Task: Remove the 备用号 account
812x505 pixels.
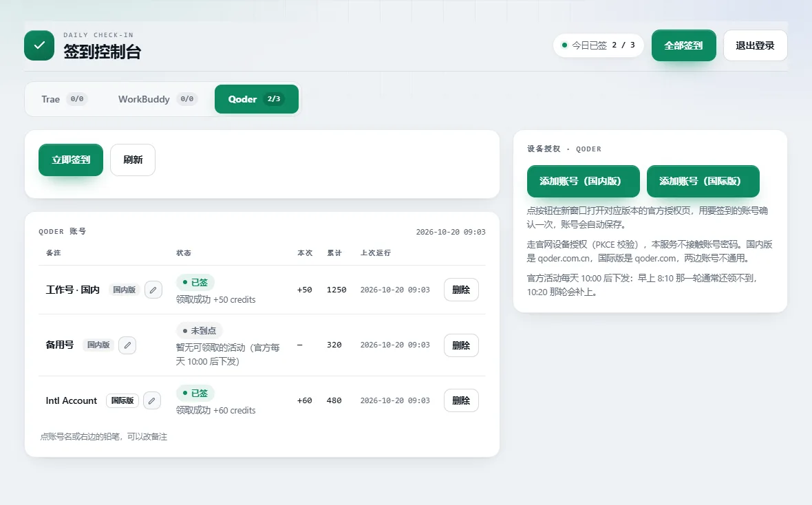Action: 461,345
